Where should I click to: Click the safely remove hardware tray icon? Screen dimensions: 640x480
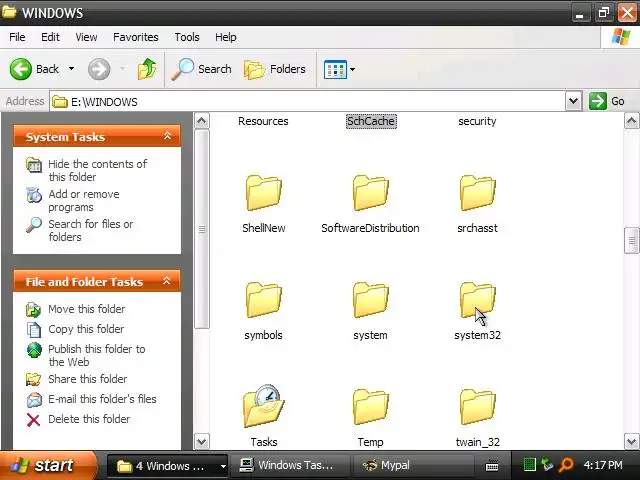coord(547,465)
